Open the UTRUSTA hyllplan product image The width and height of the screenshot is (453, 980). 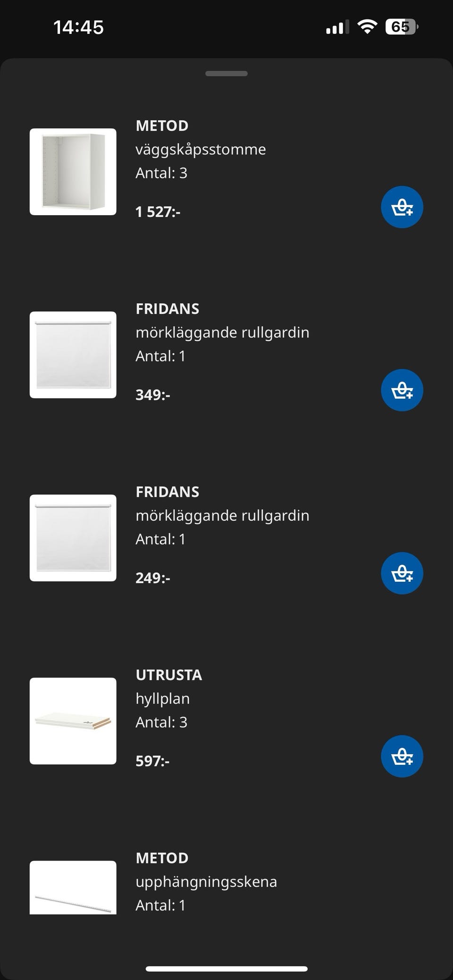coord(73,721)
